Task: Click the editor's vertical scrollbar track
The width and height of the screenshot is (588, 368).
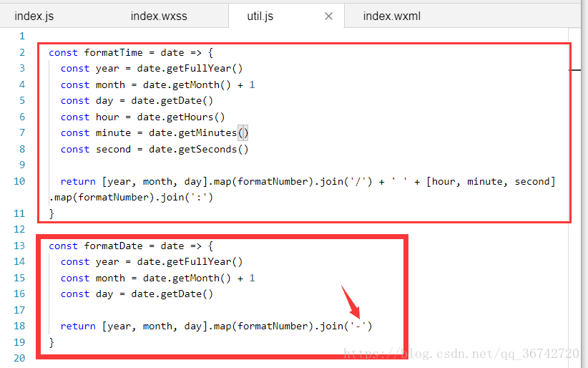Action: 574,198
